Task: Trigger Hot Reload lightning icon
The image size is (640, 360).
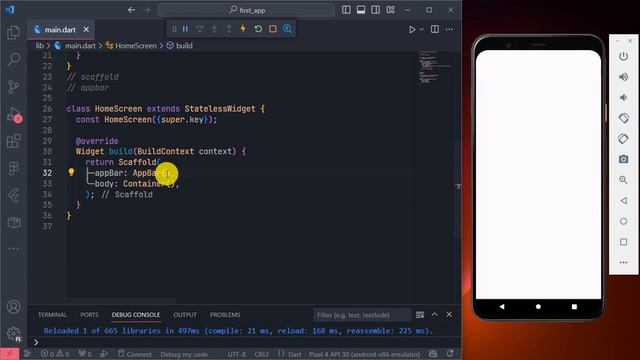Action: [x=243, y=29]
